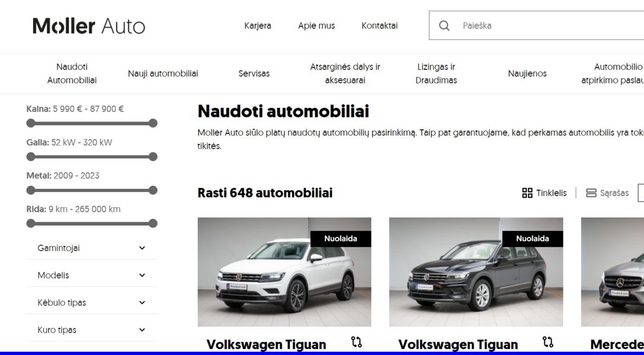The image size is (644, 355).
Task: Open the Naujienos menu item
Action: (x=527, y=74)
